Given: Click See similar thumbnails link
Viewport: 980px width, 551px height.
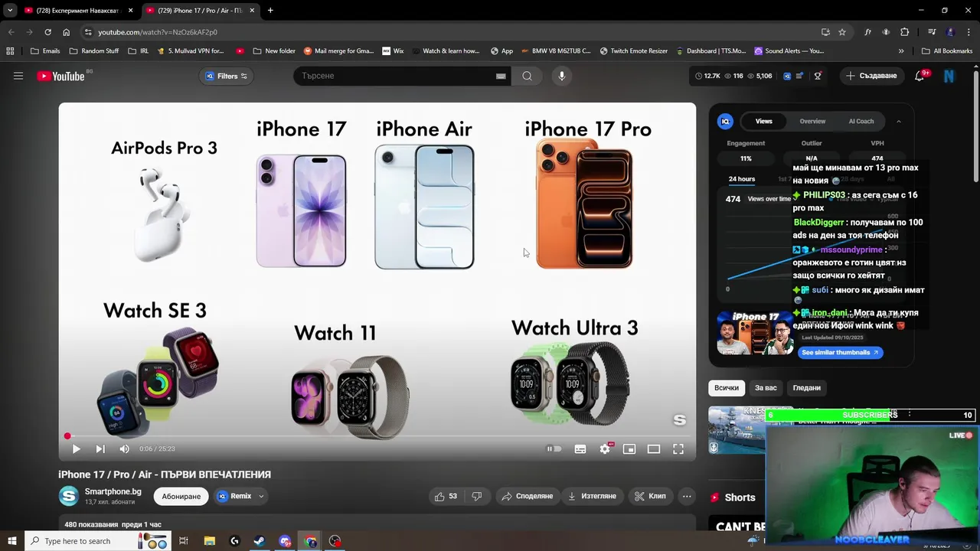Looking at the screenshot, I should [840, 352].
